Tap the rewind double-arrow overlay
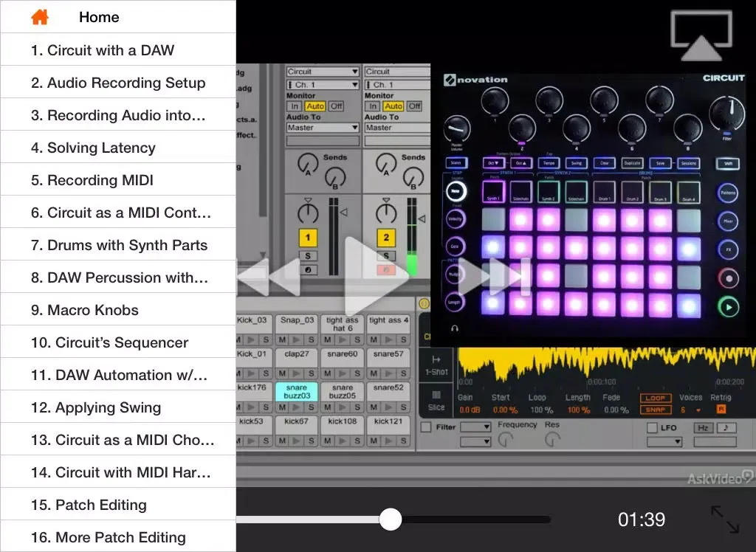The height and width of the screenshot is (552, 756). click(x=269, y=277)
